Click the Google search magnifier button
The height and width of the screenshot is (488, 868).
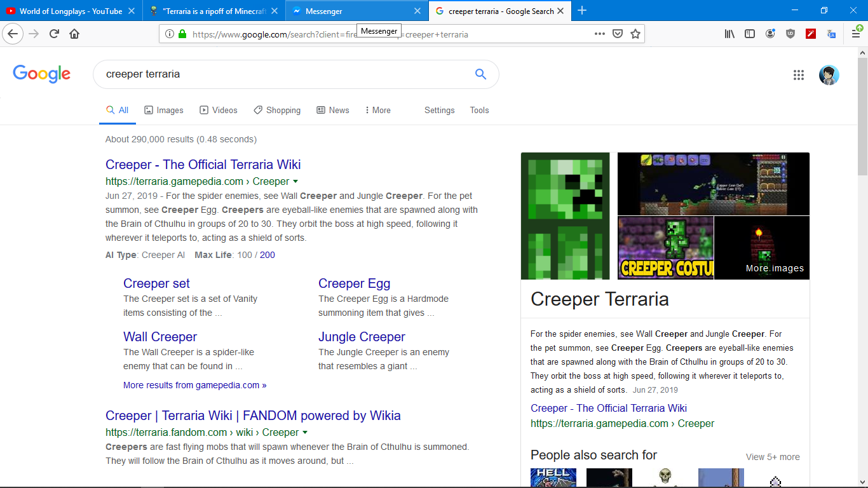(480, 74)
